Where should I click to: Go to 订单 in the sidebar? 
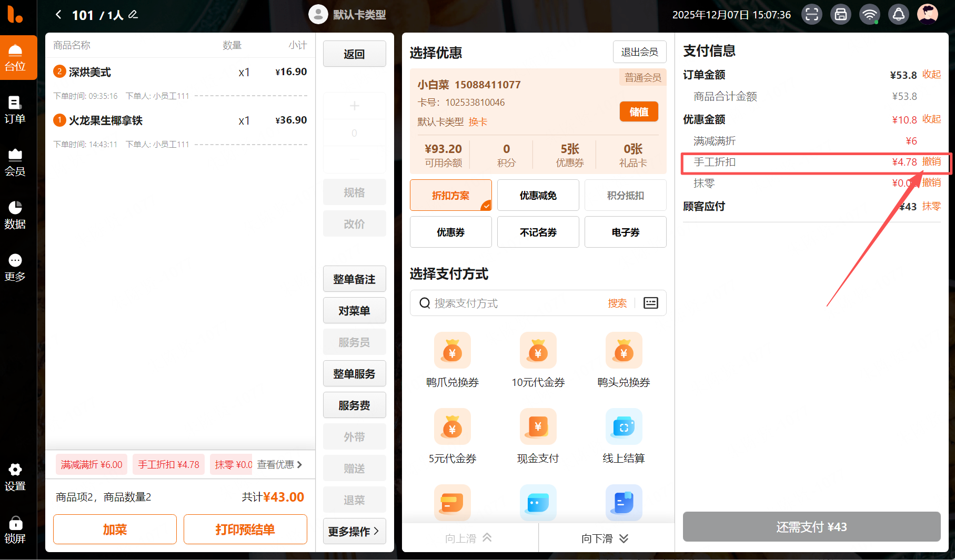coord(15,110)
